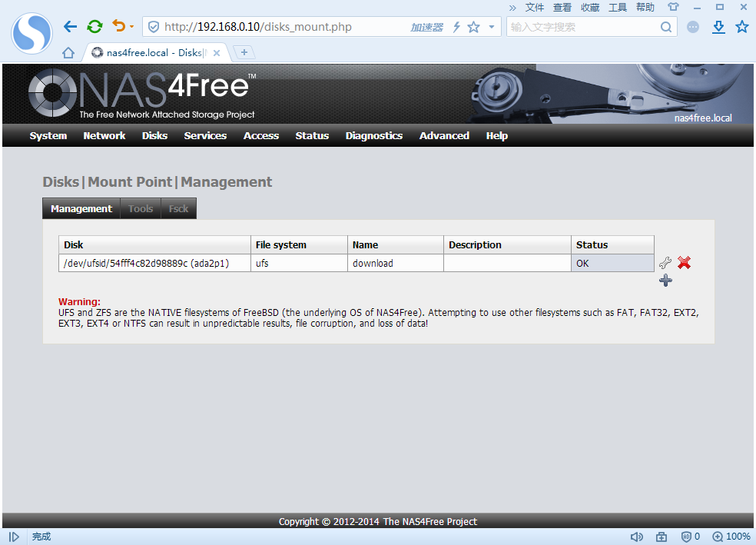The width and height of the screenshot is (756, 545).
Task: Open a new tab with plus button
Action: tap(244, 52)
